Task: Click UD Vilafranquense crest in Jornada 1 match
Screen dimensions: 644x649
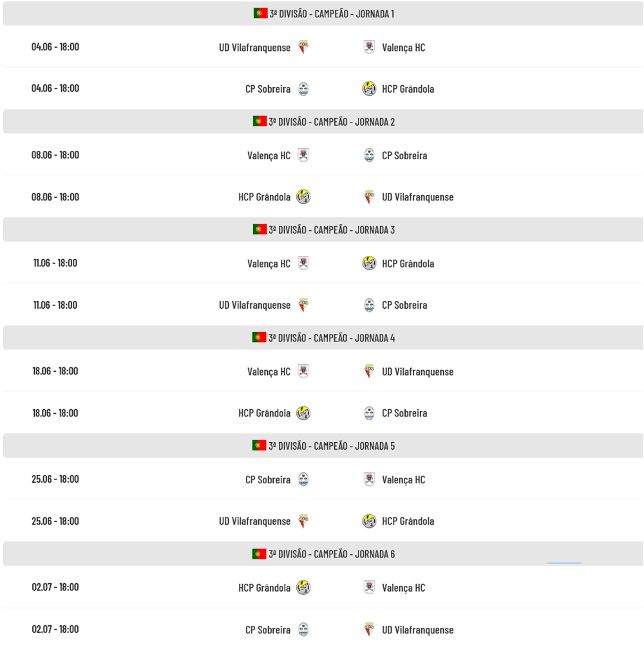Action: click(x=303, y=47)
